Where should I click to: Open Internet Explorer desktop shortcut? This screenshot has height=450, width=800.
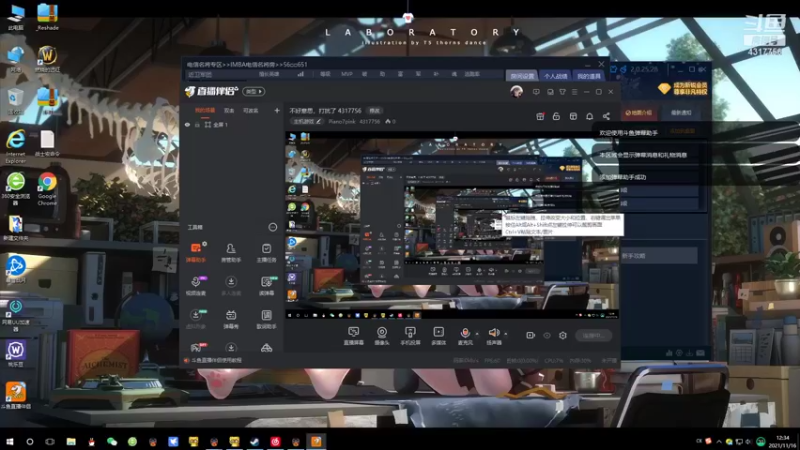15,146
